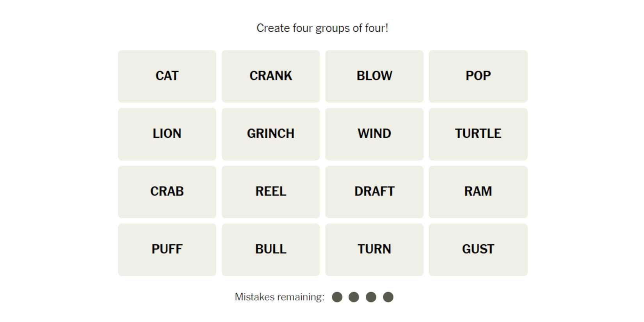Viewport: 644px width, 322px height.
Task: Choose the RAM tile
Action: coord(478,192)
